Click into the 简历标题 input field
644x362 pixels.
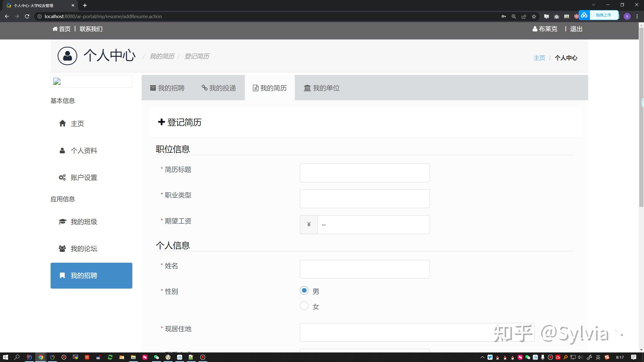click(365, 173)
